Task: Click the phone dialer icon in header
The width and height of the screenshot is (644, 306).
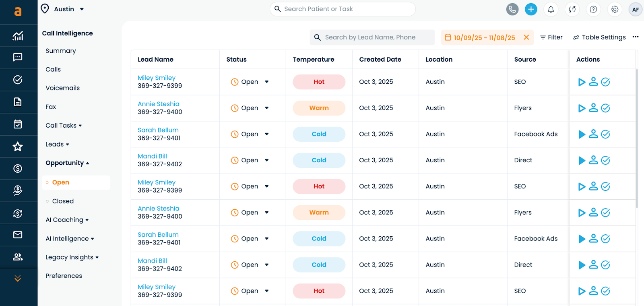Action: tap(512, 9)
